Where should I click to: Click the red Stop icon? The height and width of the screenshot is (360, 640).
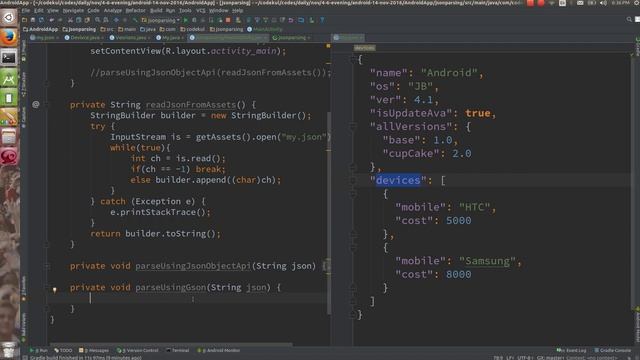(x=228, y=20)
